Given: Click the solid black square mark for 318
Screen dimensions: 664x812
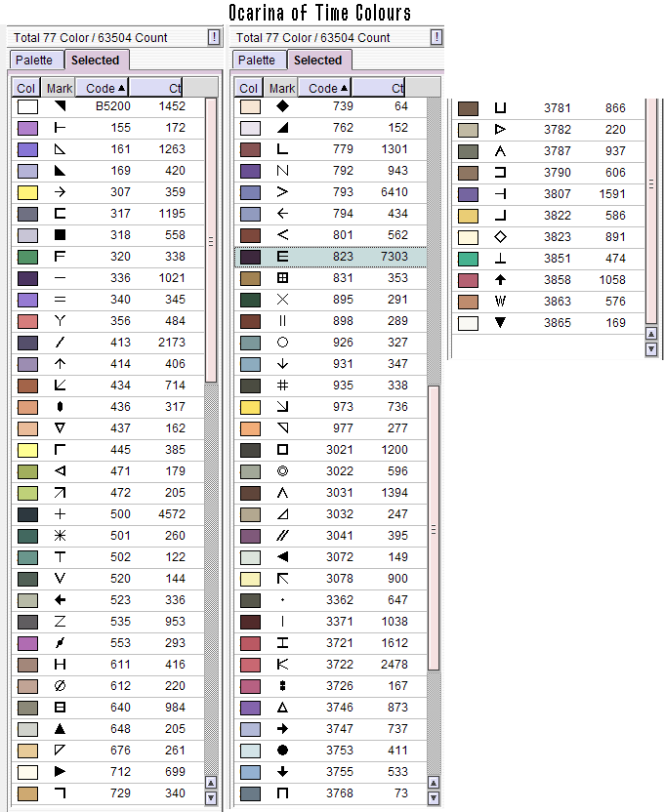Looking at the screenshot, I should click(61, 235).
